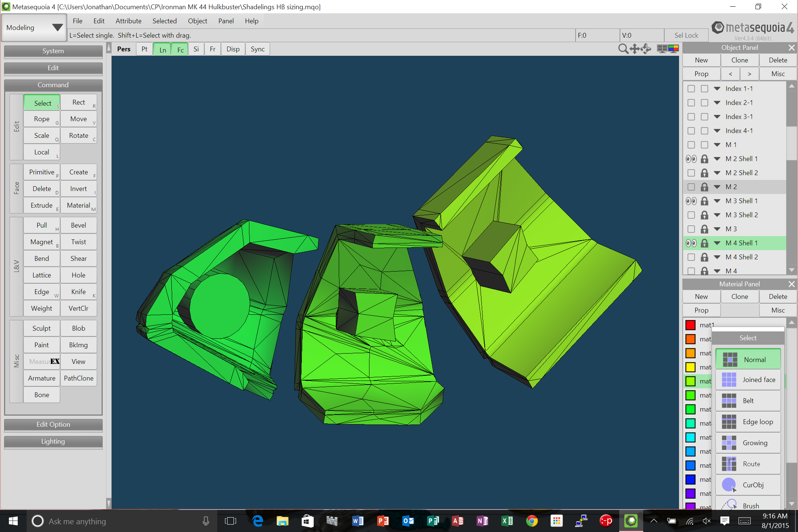
Task: Select the red mat1 color swatch
Action: pyautogui.click(x=690, y=325)
